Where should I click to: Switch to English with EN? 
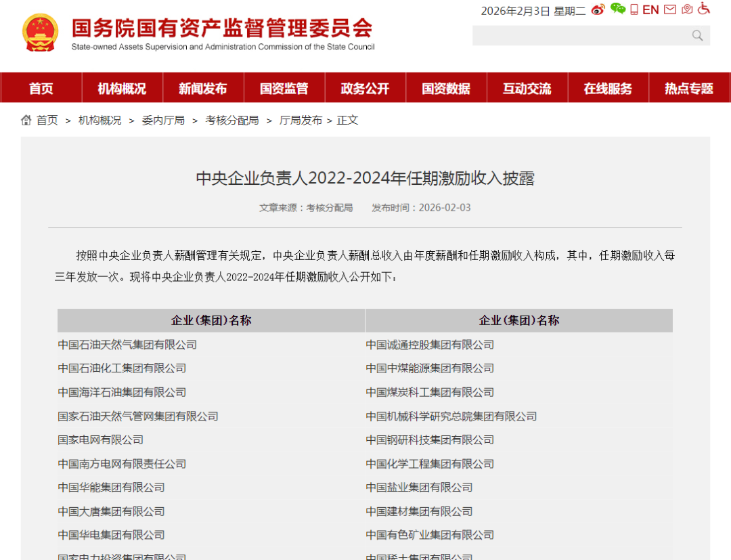(650, 9)
